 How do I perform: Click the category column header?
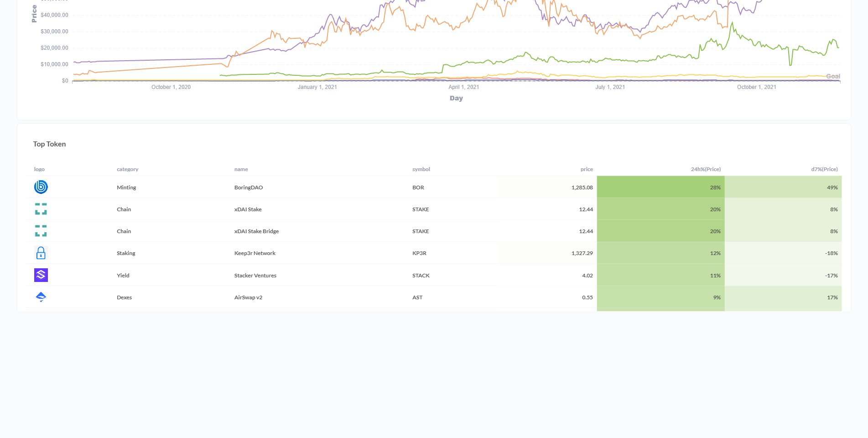click(x=127, y=169)
